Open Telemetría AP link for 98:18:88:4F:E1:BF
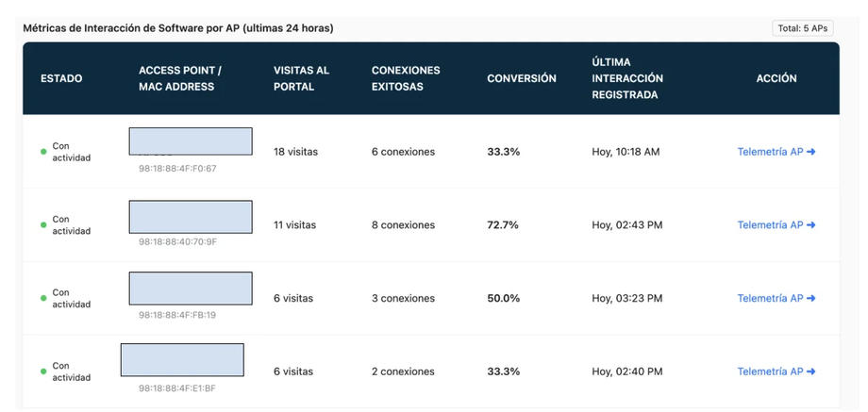This screenshot has height=412, width=868. tap(776, 371)
